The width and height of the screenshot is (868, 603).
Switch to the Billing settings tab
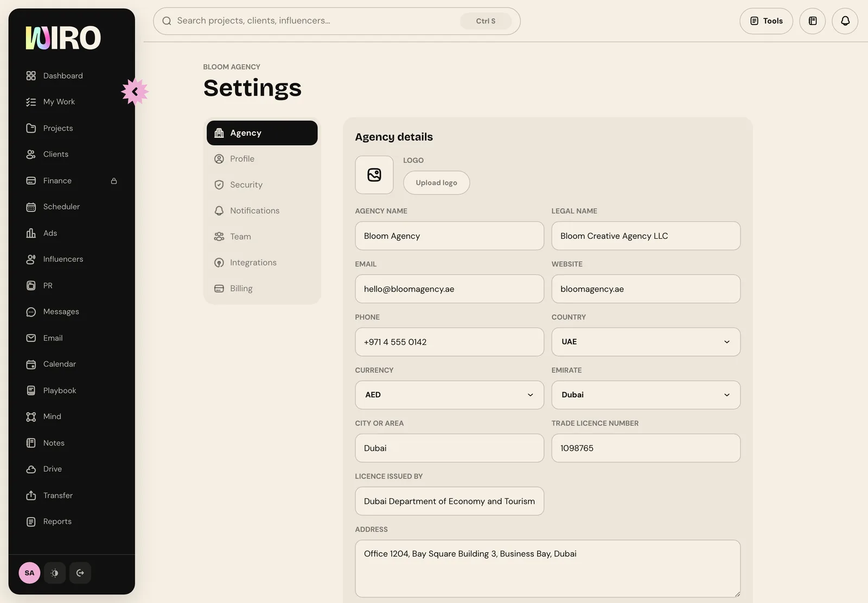pos(262,289)
